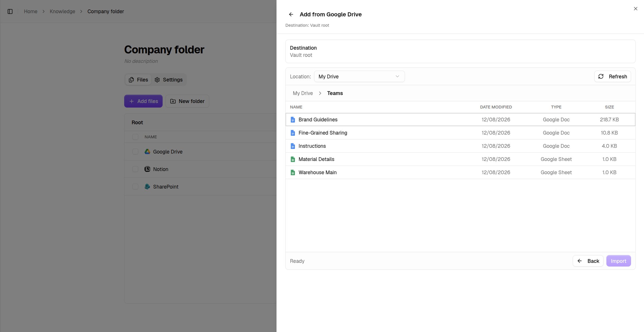Screen dimensions: 644x332
Task: Switch to the Settings tab
Action: [169, 80]
